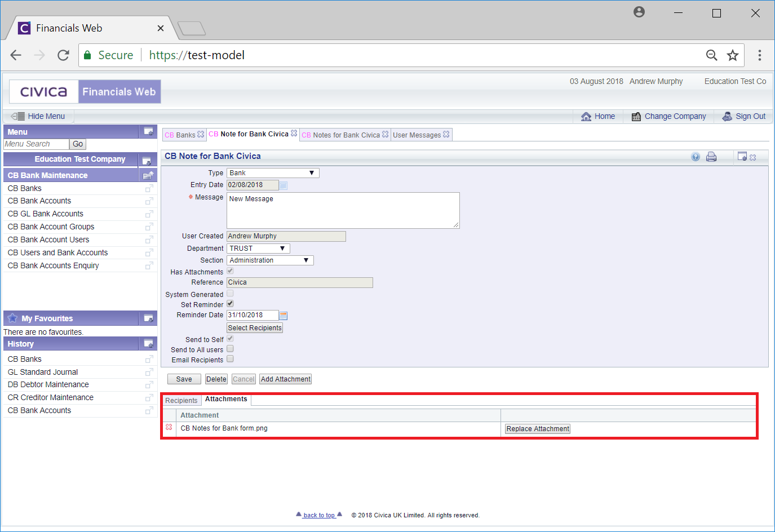Open the Department dropdown showing TRUST

258,249
